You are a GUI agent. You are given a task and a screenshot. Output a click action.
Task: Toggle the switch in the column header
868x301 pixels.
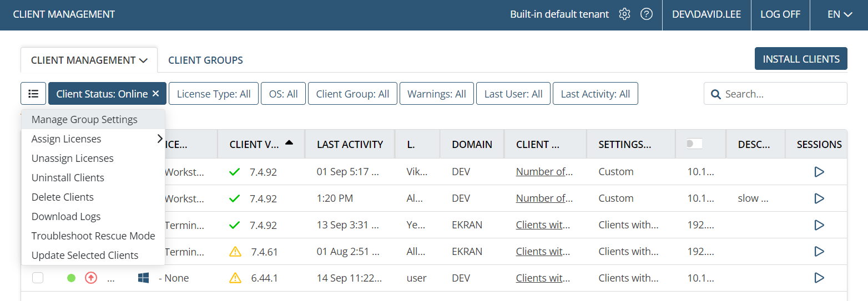(x=694, y=144)
